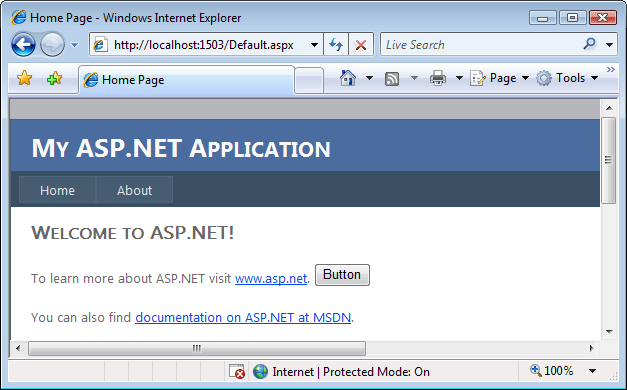Viewport: 627px width, 390px height.
Task: Click the RSS Feeds toolbar icon
Action: [x=392, y=78]
